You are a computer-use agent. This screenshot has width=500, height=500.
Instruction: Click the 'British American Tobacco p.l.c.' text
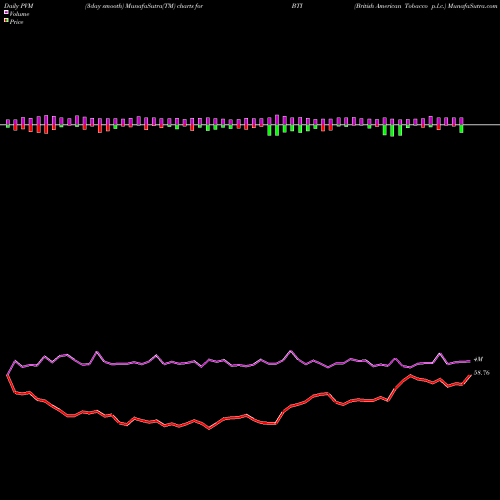pyautogui.click(x=400, y=6)
